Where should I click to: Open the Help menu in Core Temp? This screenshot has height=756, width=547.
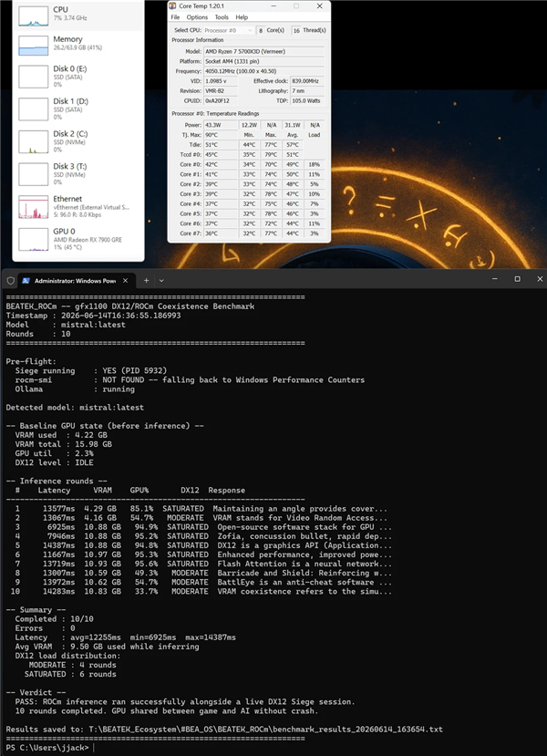click(242, 17)
